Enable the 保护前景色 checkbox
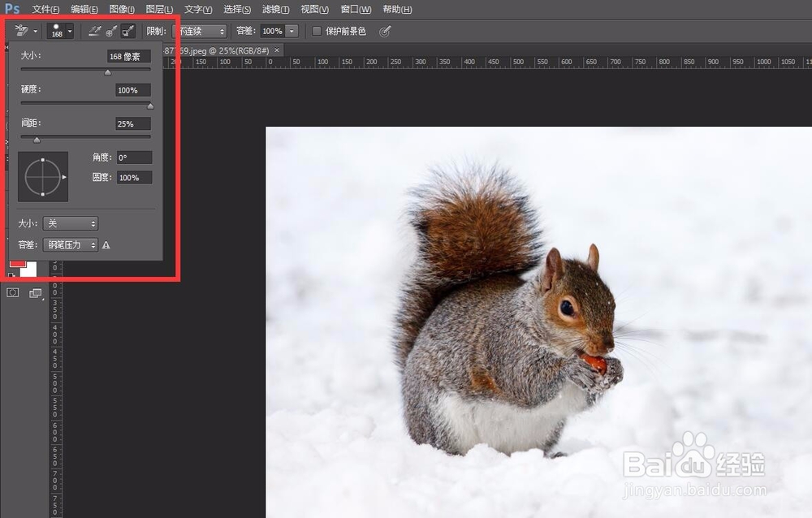Screen dimensions: 812x518 317,31
